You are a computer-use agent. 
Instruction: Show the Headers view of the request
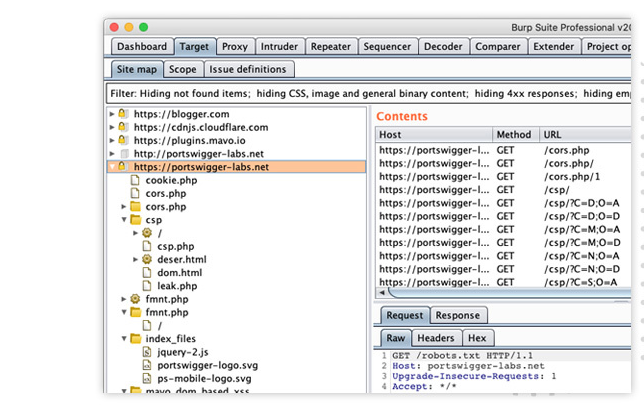click(x=436, y=338)
